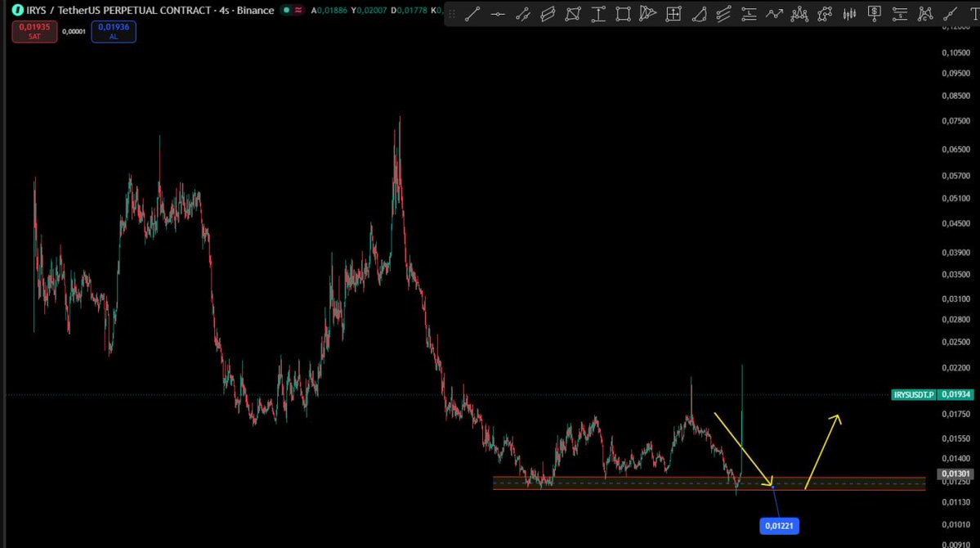Select the blue 0,01221 price label drawing
Viewport: 980px width, 548px height.
tap(779, 526)
